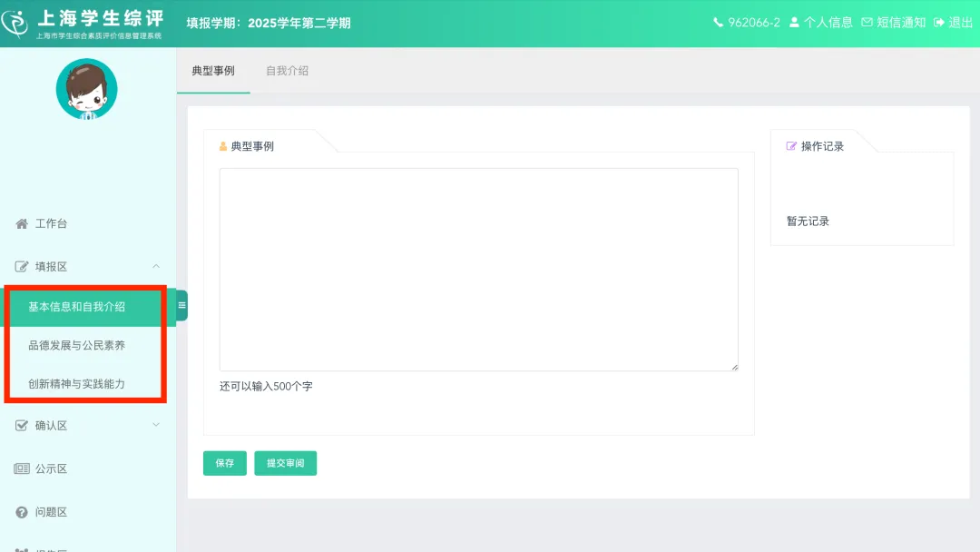
Task: Click inside the 典型事例 text area
Action: [x=479, y=270]
